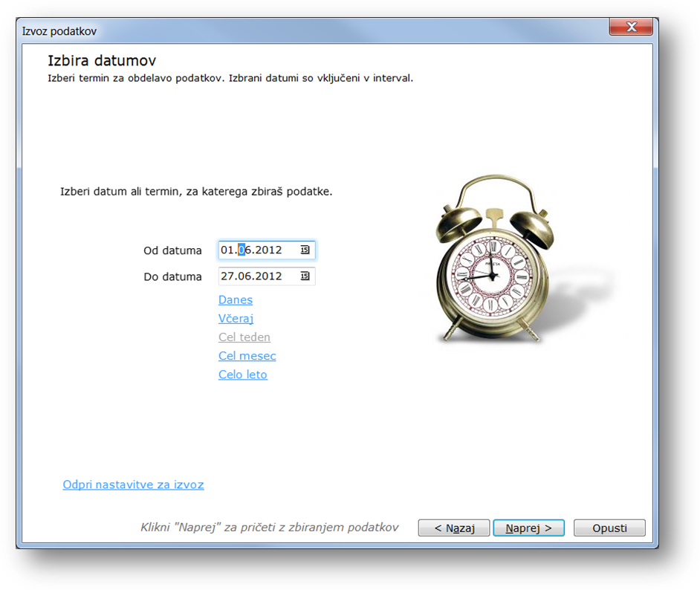Choose the Cel mesec link
The height and width of the screenshot is (590, 700).
point(247,356)
